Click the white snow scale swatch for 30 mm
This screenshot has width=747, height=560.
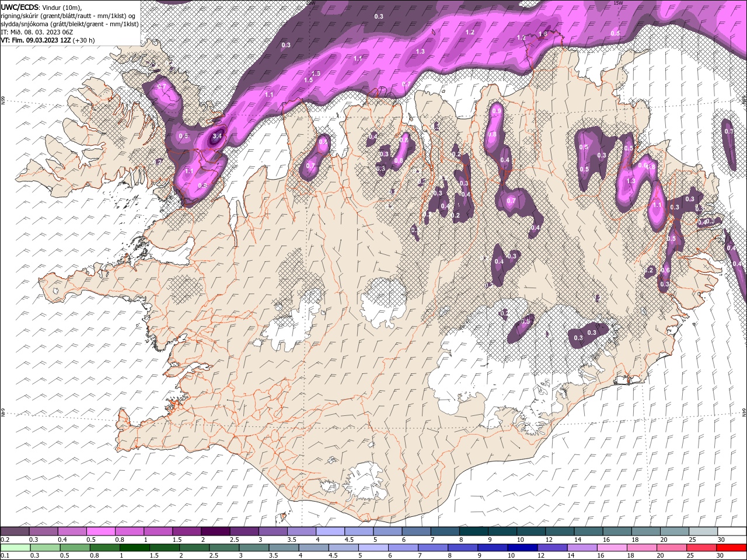(732, 531)
